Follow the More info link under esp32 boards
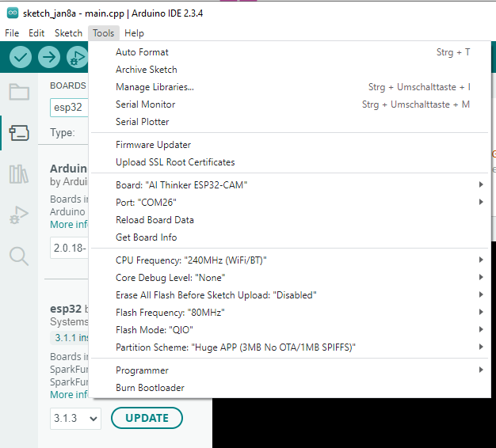496x448 pixels. click(x=69, y=395)
